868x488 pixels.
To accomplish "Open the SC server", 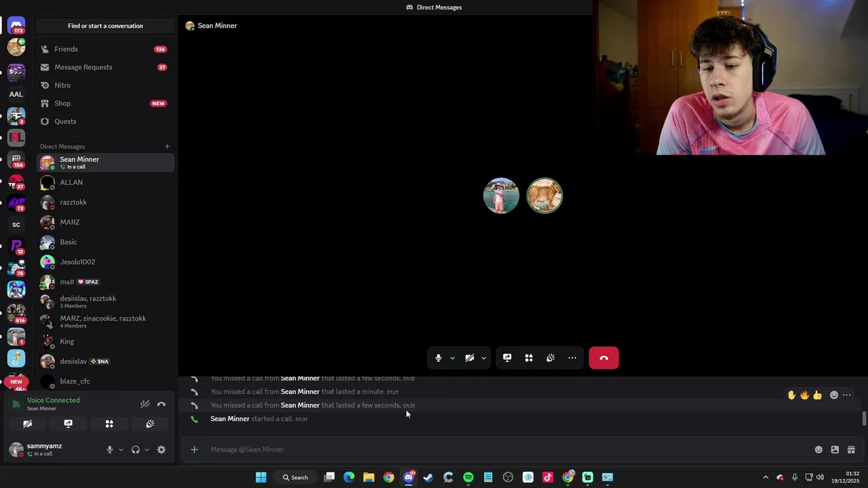I will pos(16,225).
